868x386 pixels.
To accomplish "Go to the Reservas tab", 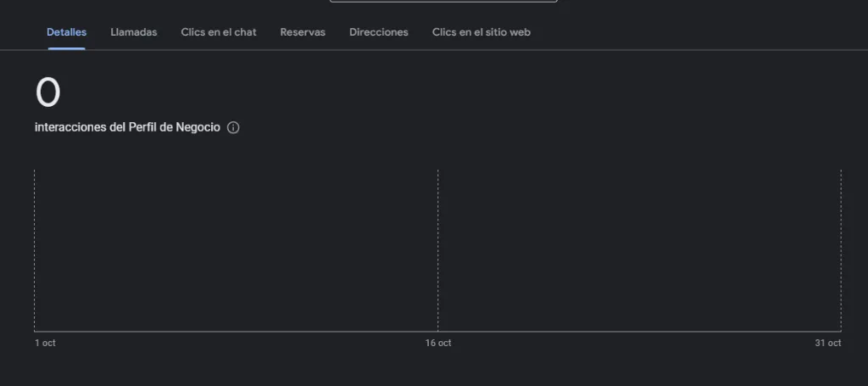I will pos(303,32).
